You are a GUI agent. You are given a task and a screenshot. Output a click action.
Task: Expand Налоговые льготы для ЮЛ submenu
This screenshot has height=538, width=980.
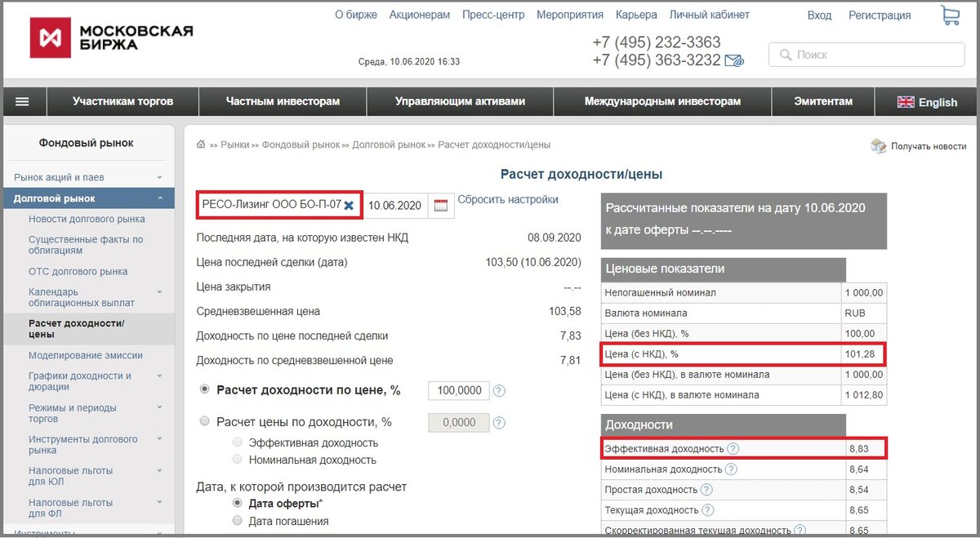point(160,471)
